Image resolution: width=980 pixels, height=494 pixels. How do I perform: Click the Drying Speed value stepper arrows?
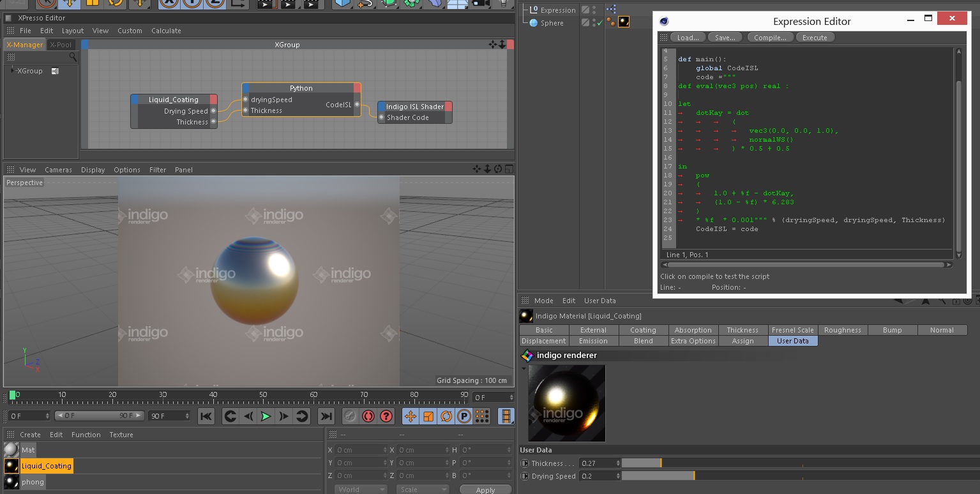[617, 476]
